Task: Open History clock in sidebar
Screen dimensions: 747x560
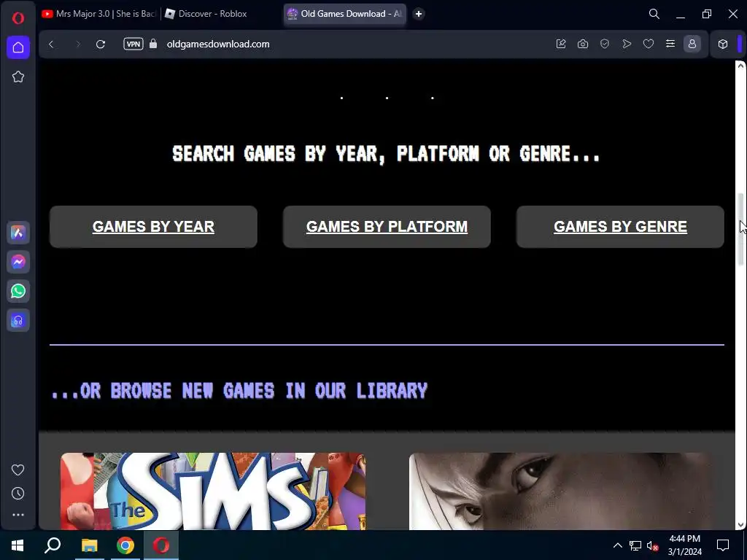Action: pos(18,494)
